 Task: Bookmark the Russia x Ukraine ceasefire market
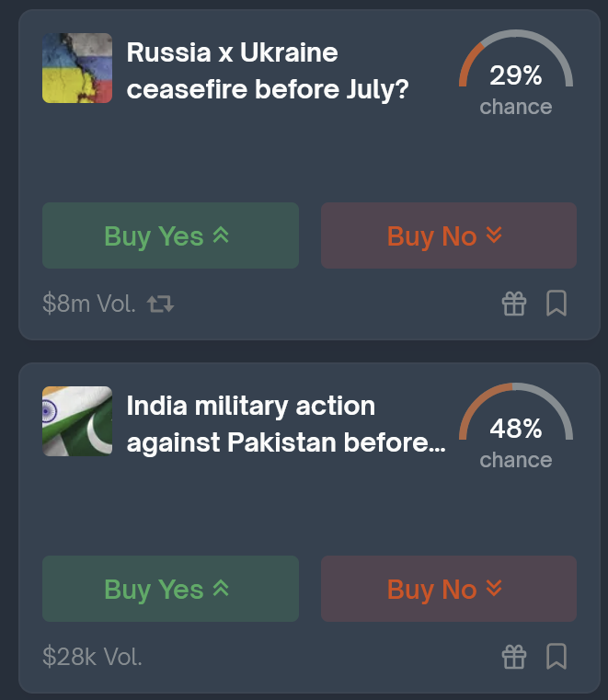point(556,304)
